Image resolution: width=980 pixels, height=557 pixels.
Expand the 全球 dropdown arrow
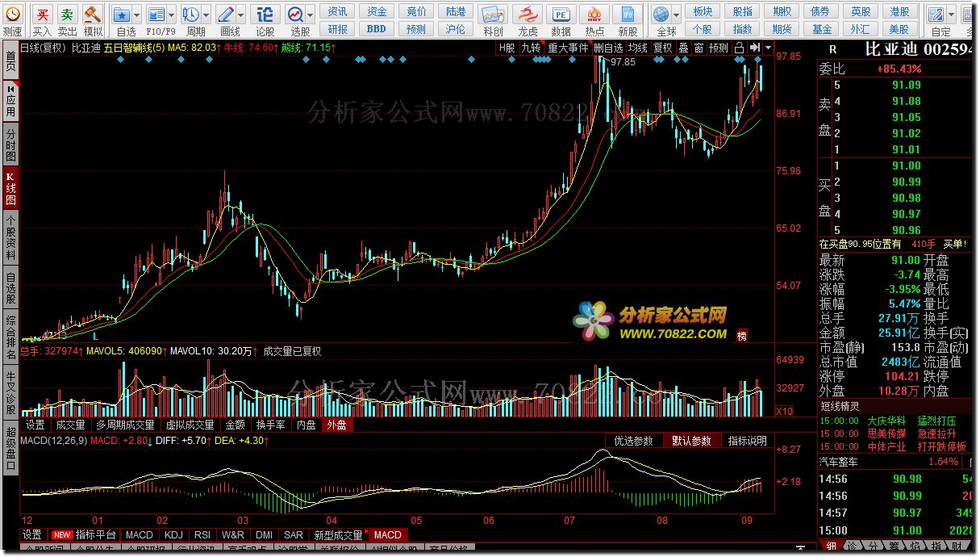[x=676, y=15]
